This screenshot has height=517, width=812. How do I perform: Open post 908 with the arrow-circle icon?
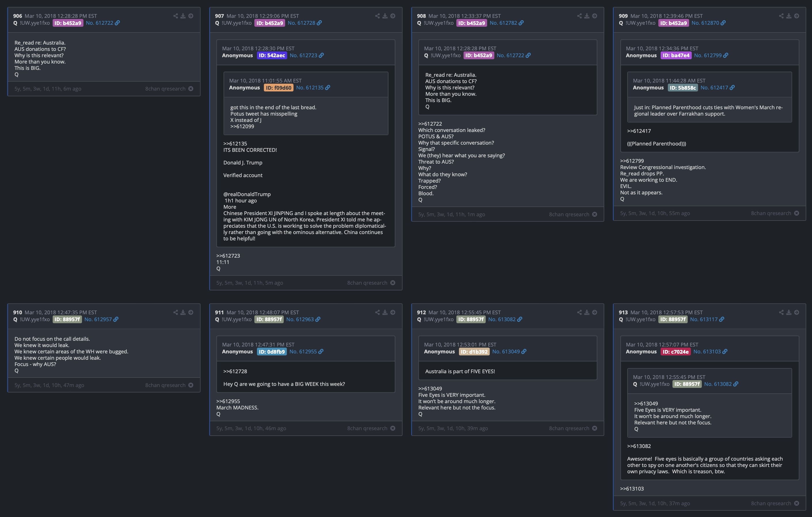coord(595,16)
